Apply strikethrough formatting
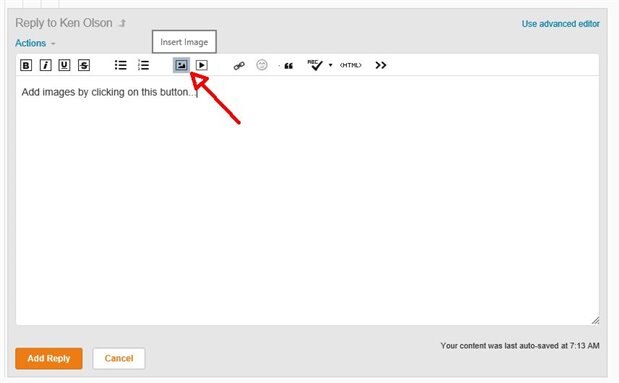Viewport: 619px width, 383px height. 84,65
